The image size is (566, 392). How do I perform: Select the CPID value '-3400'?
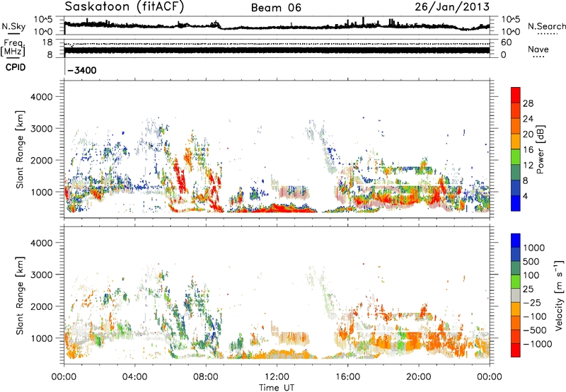82,70
